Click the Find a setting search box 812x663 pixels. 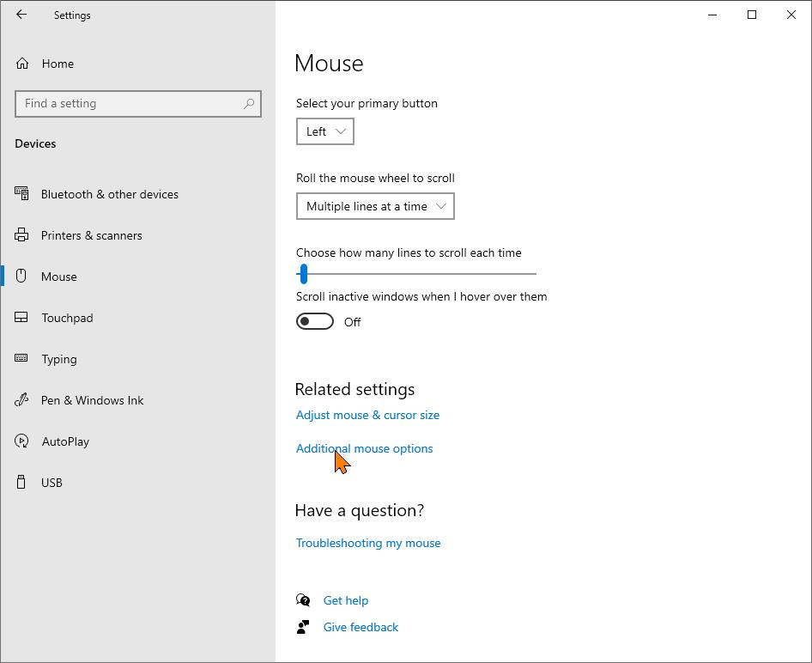click(x=138, y=104)
